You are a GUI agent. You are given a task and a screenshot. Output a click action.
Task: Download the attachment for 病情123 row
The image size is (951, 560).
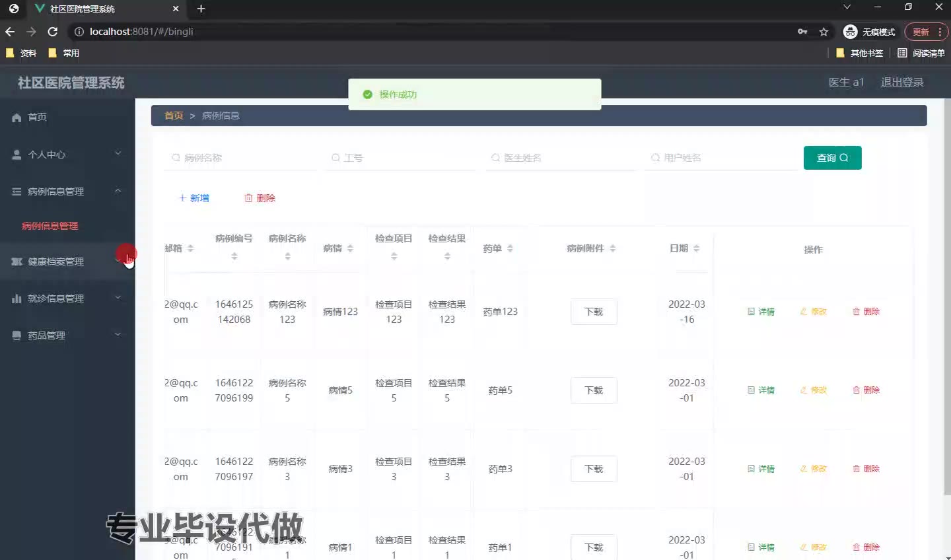pos(593,312)
